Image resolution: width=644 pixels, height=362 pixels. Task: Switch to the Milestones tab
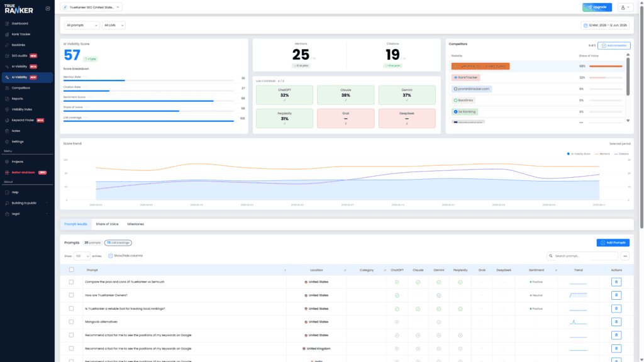(136, 224)
